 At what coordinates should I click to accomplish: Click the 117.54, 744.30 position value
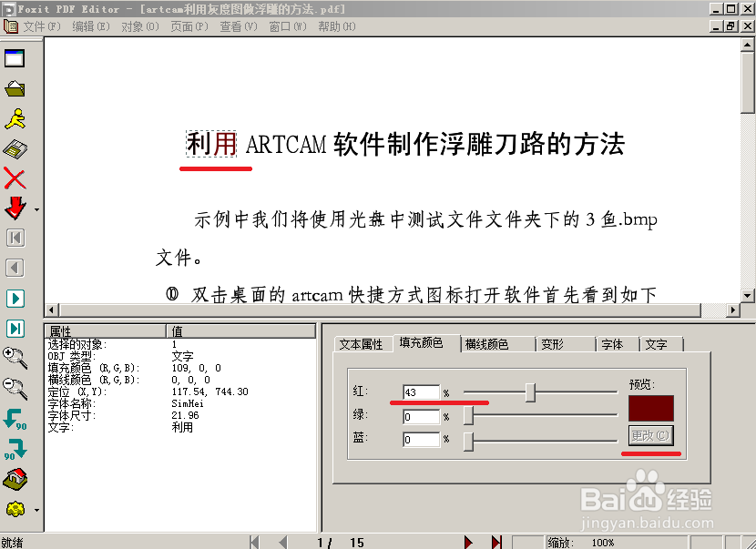tap(209, 391)
